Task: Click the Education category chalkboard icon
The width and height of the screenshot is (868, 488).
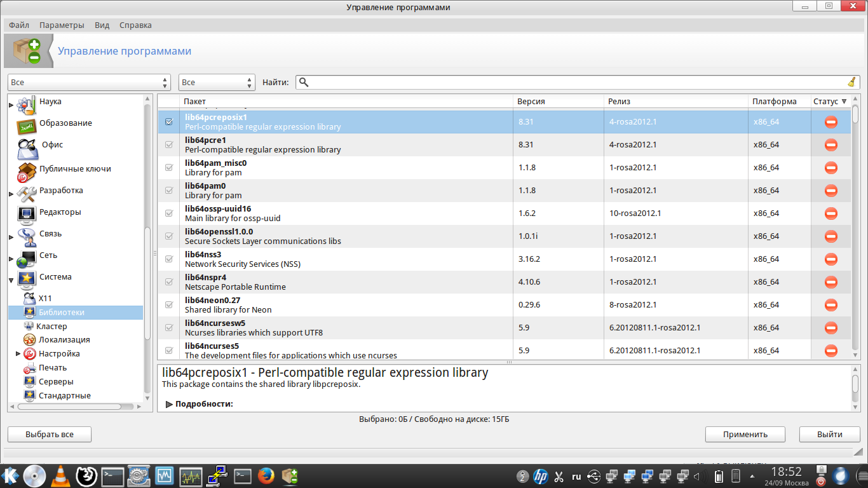Action: click(27, 125)
